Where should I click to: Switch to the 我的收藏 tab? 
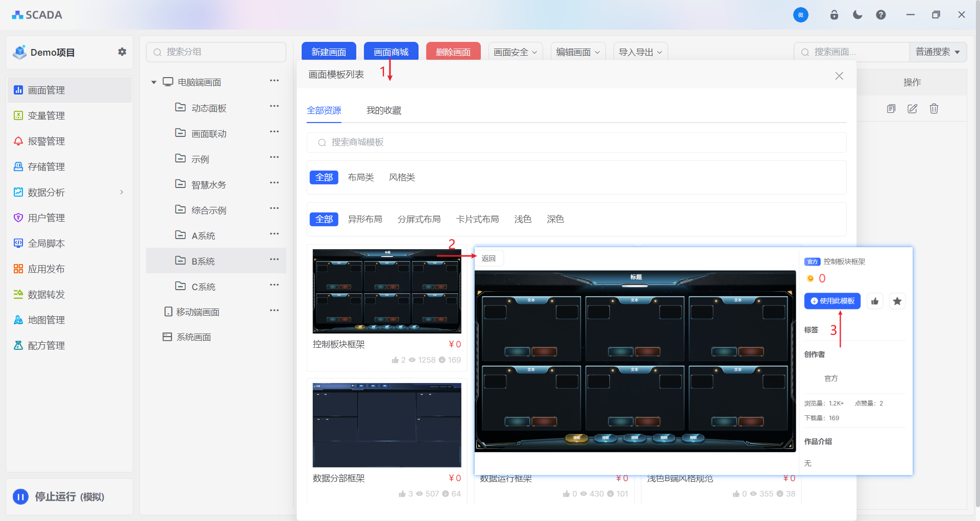384,110
